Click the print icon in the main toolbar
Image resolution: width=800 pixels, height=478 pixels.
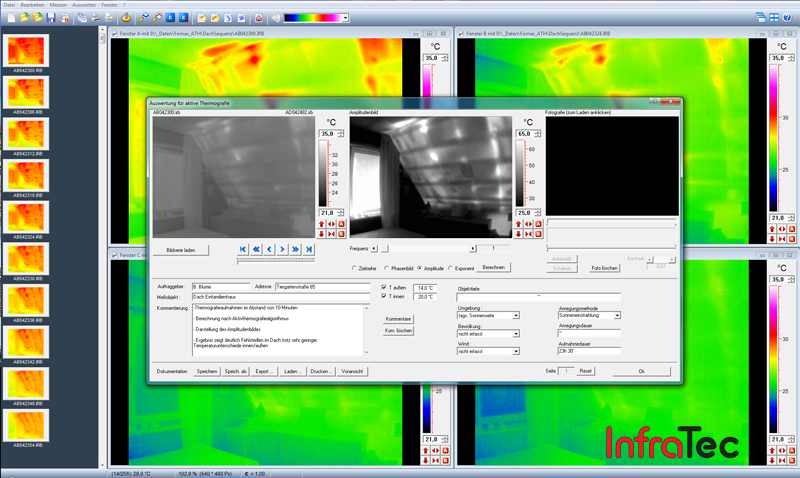pyautogui.click(x=93, y=18)
